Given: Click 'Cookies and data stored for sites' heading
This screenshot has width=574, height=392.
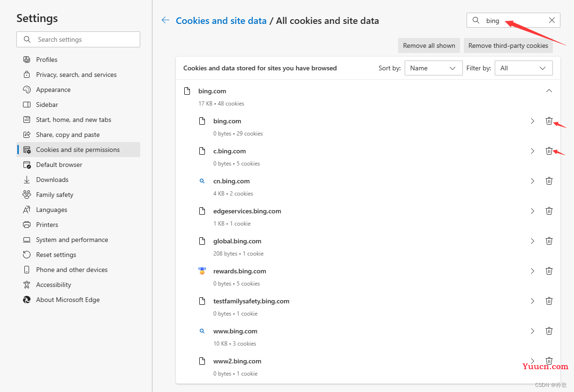Looking at the screenshot, I should [x=260, y=68].
